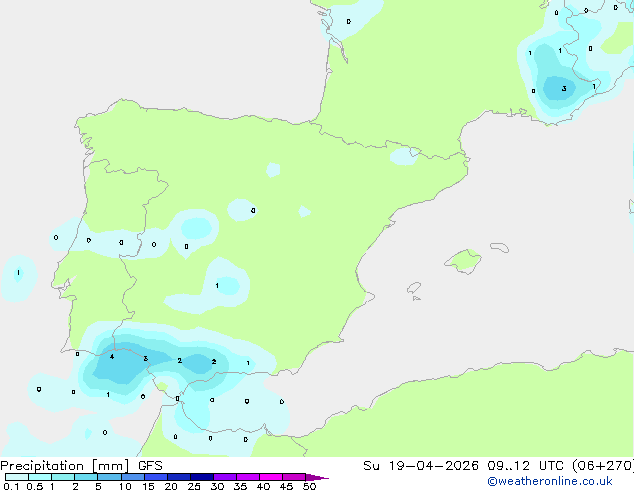Click the purple arrow tip above 50

point(317,477)
